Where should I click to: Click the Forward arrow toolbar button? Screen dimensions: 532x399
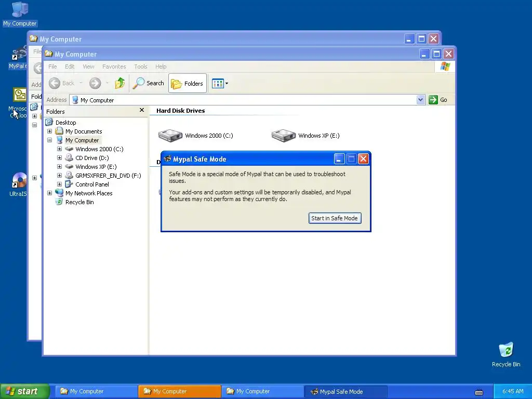[95, 83]
